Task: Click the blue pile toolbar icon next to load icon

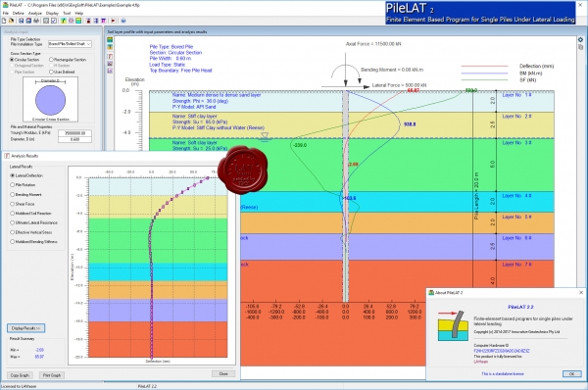Action: [x=96, y=21]
